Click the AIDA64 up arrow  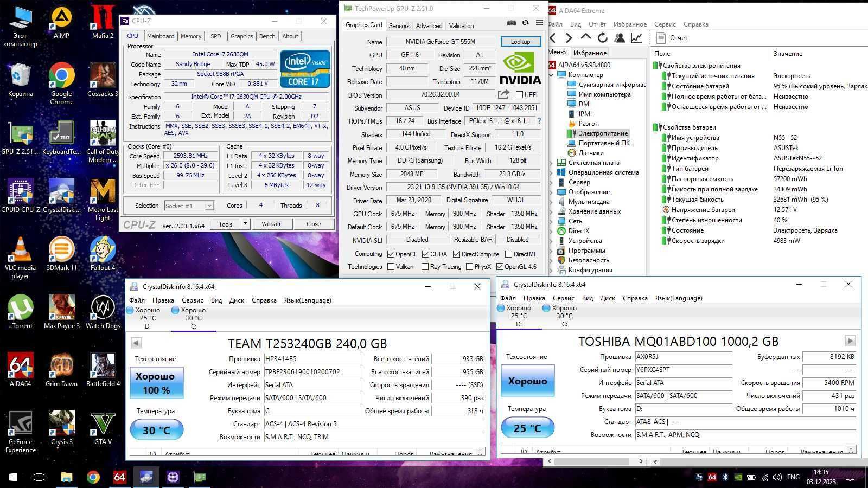tap(585, 37)
